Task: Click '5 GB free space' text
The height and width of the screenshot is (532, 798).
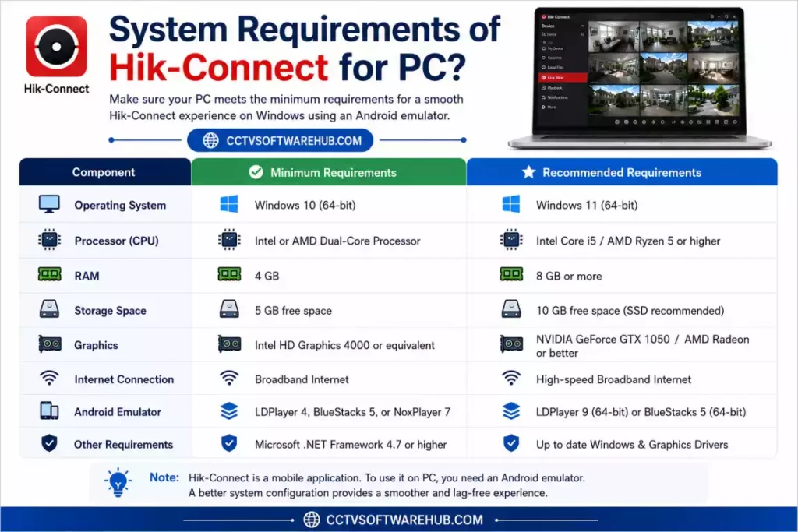Action: click(x=293, y=310)
